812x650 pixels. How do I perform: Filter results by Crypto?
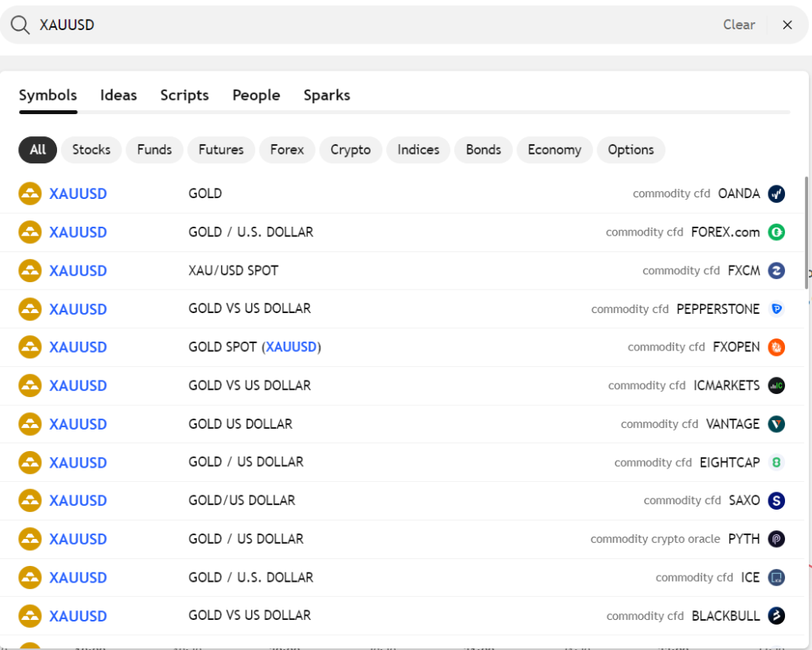(x=350, y=150)
